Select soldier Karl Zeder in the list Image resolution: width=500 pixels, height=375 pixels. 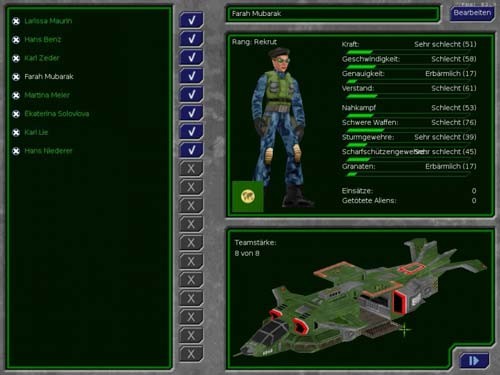[42, 58]
